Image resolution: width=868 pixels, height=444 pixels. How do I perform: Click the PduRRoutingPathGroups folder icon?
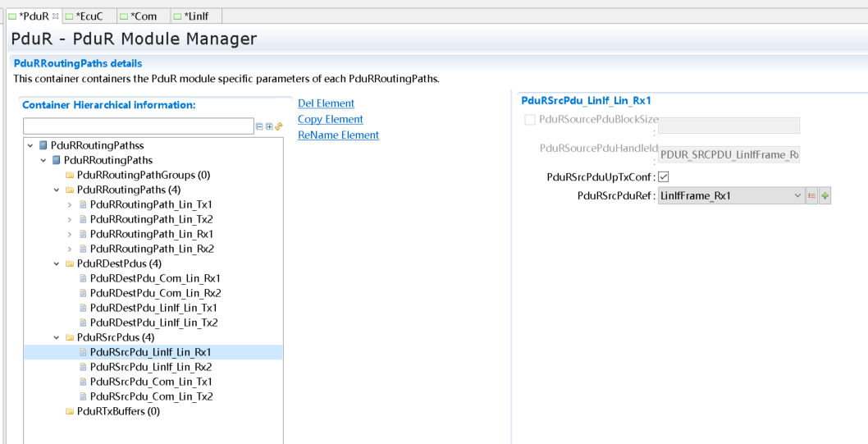coord(70,175)
